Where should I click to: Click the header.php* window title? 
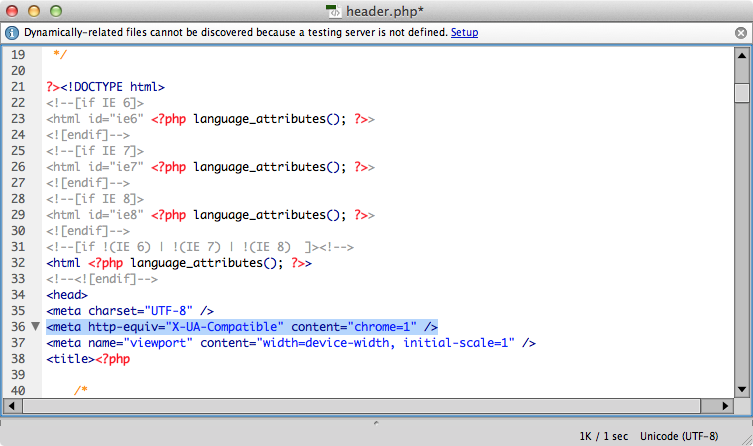click(385, 11)
